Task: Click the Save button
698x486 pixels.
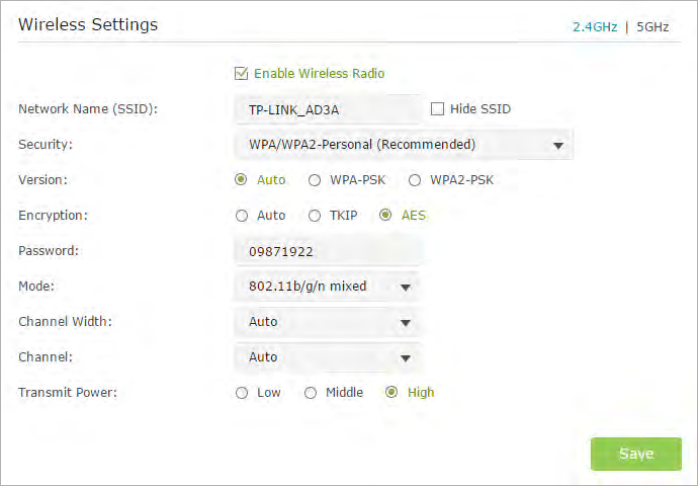Action: (x=636, y=453)
